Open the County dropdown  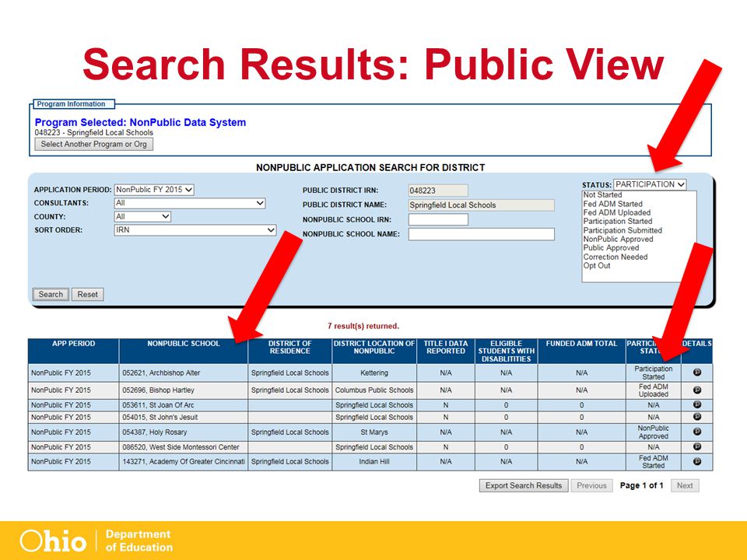(x=142, y=217)
